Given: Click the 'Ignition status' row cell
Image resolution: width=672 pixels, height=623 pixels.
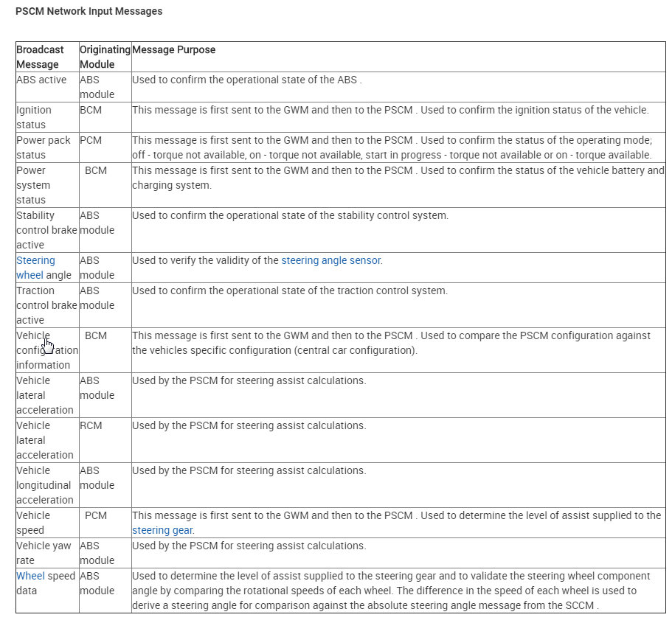Looking at the screenshot, I should [x=47, y=117].
